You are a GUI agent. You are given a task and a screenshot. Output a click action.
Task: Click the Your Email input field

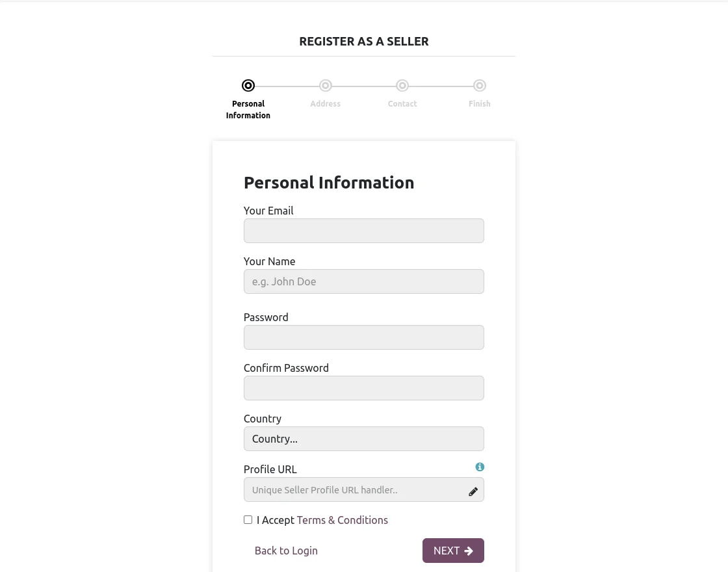click(x=363, y=231)
